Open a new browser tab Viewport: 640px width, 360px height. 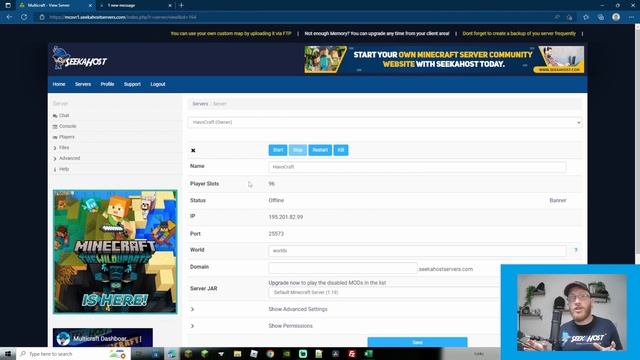coord(181,5)
